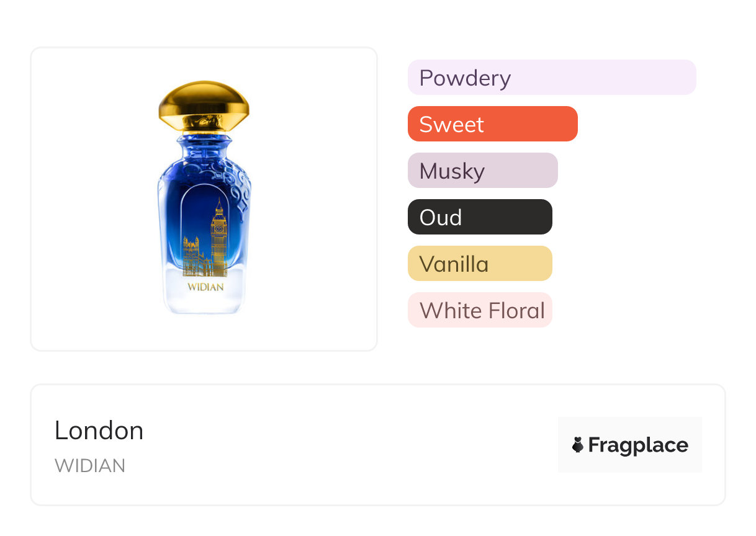Viewport: 756px width, 536px height.
Task: Open the WIDIAN brand link under London
Action: pos(90,466)
